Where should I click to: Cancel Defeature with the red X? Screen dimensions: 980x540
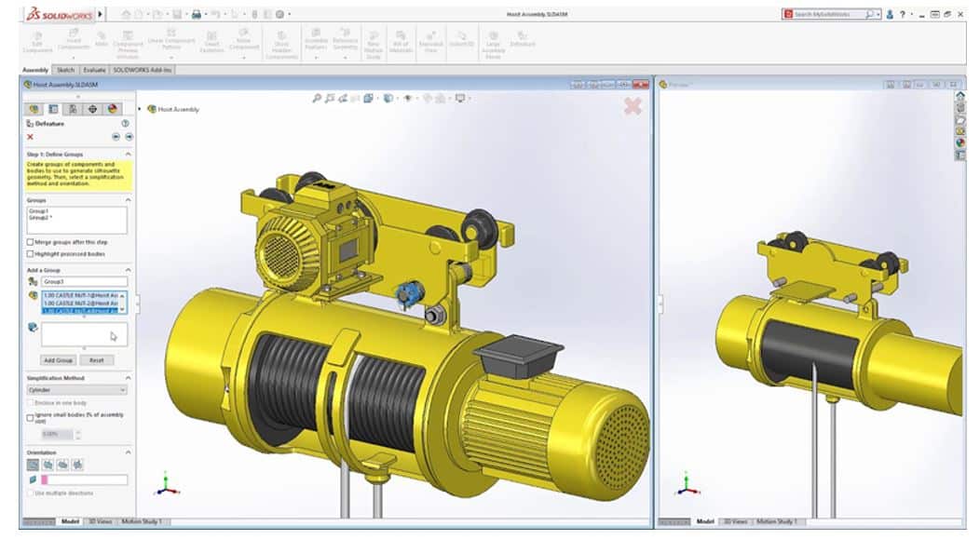(31, 137)
